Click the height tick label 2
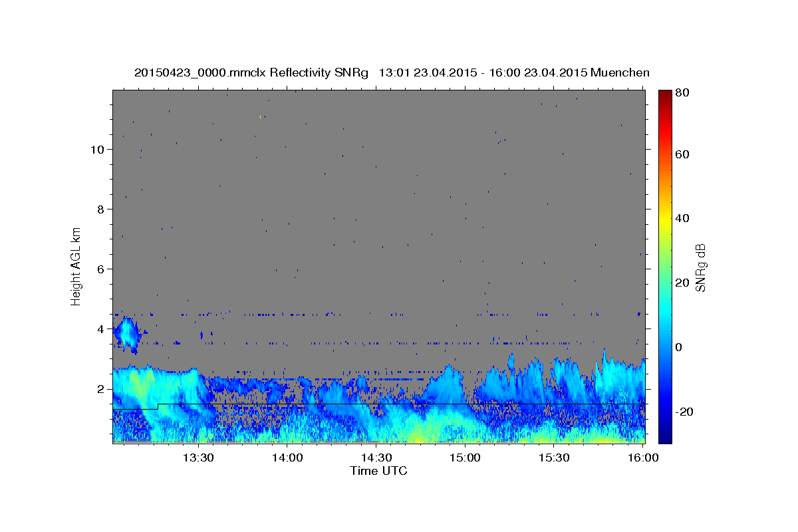Viewport: 798px width, 532px height. 100,388
